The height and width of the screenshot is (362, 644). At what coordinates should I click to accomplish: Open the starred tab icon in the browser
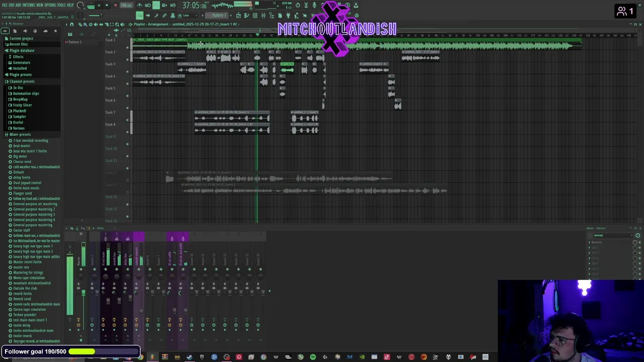[55, 31]
